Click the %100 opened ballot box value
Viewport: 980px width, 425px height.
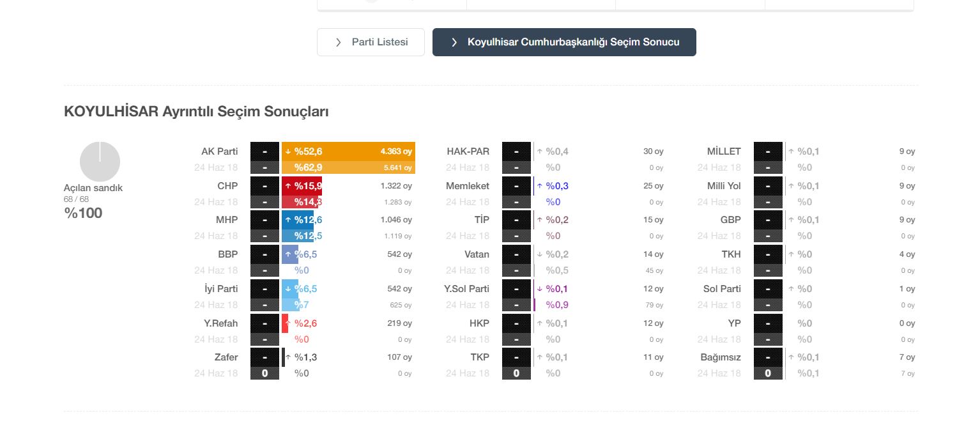pos(83,213)
